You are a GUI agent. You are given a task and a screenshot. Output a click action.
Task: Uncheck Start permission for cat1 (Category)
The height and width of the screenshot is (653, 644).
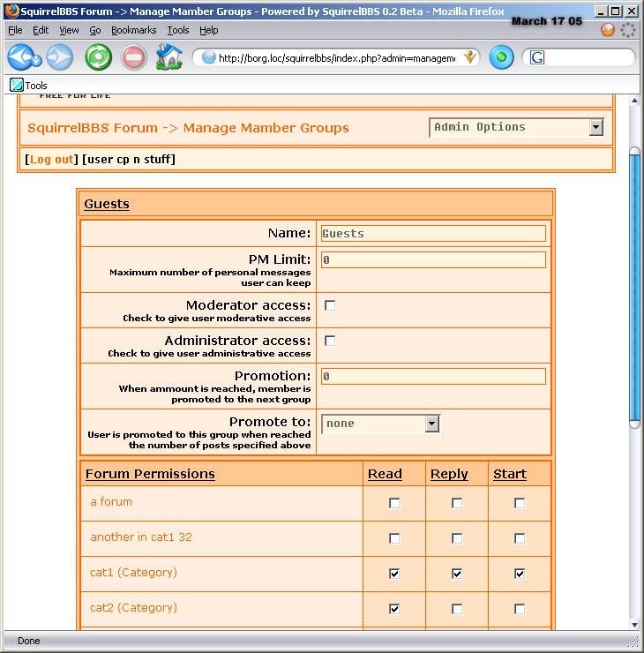click(x=520, y=574)
